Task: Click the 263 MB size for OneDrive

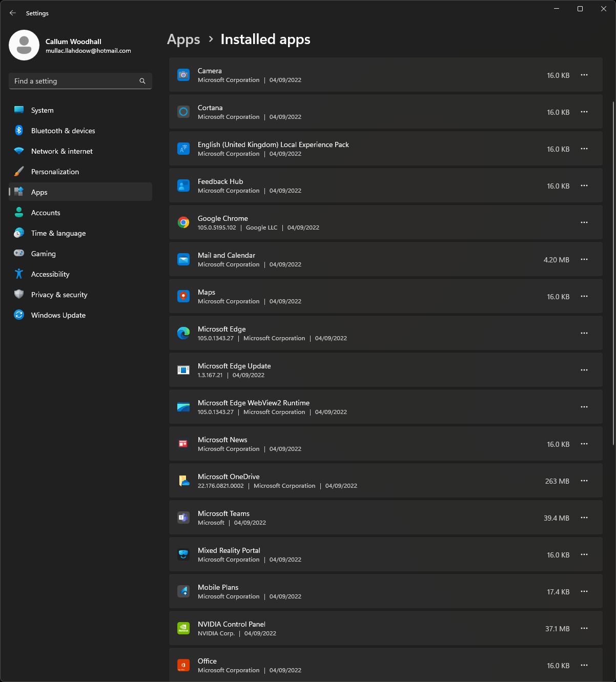Action: click(557, 481)
